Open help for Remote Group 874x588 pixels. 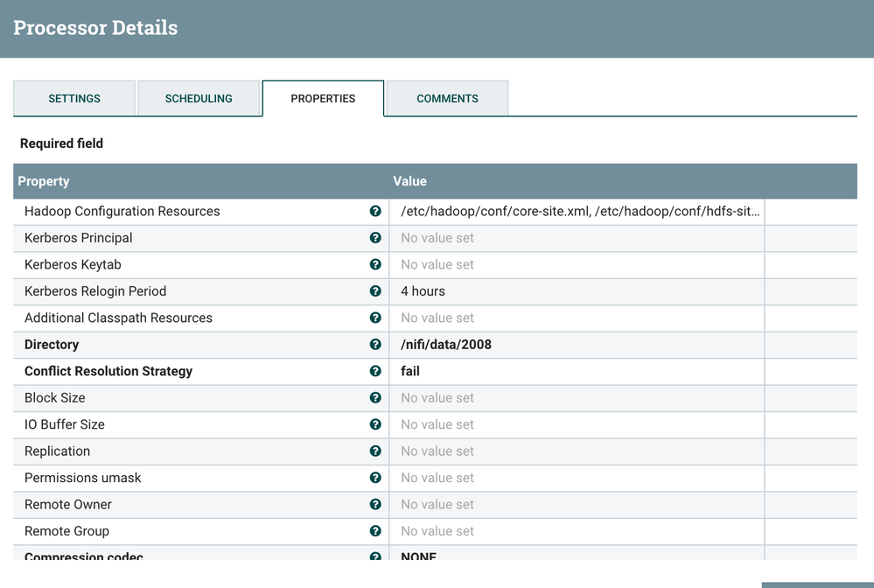[x=375, y=531]
